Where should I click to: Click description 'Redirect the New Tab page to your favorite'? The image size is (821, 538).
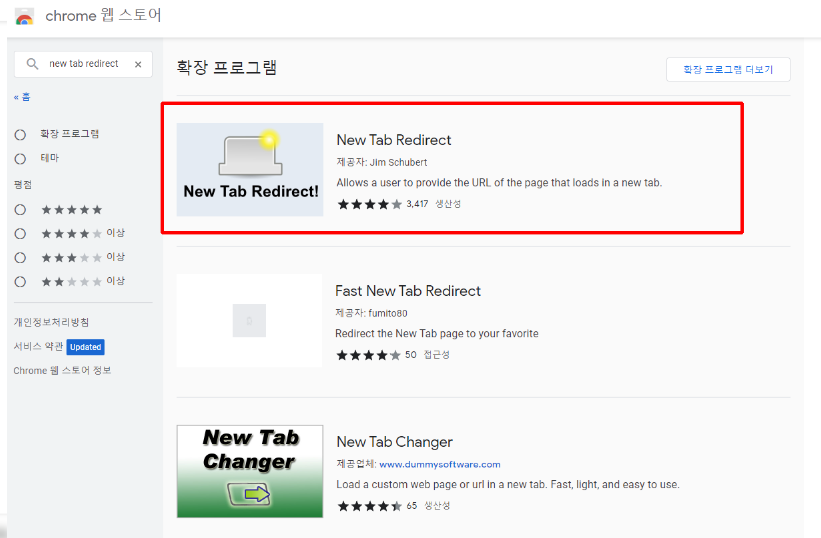[x=437, y=333]
